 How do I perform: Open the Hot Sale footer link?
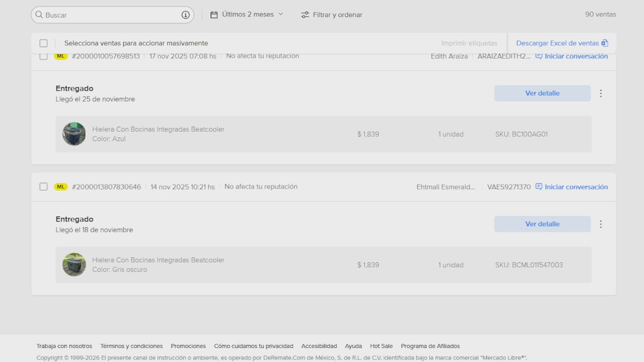click(x=381, y=346)
